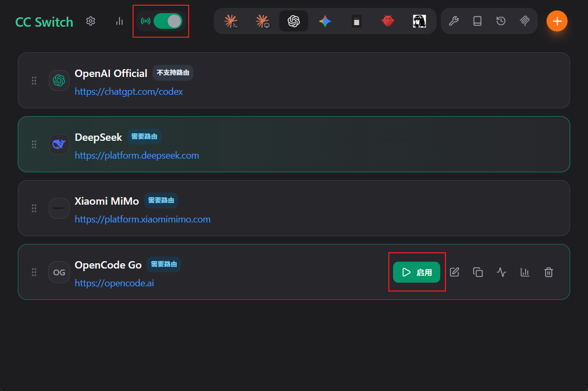The width and height of the screenshot is (588, 391).
Task: Open the platform.xiaomimimo.com link
Action: click(x=143, y=219)
